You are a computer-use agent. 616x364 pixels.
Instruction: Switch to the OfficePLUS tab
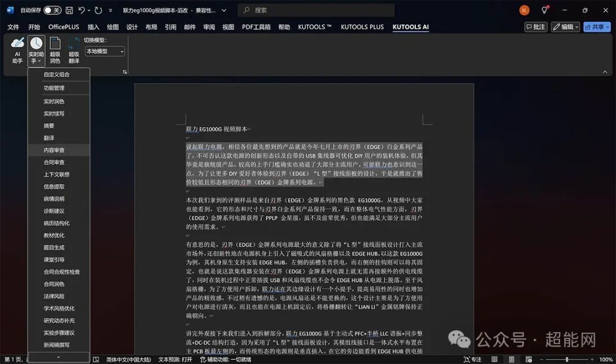[x=64, y=27]
